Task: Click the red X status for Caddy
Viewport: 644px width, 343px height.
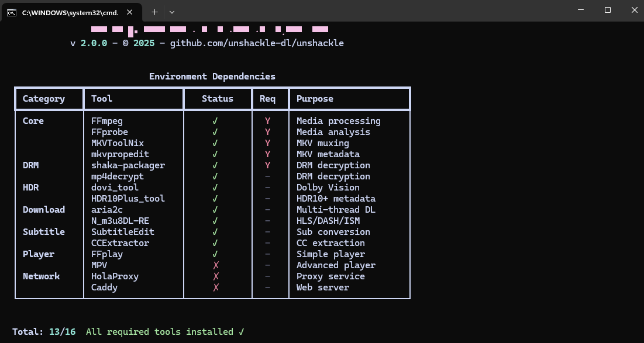Action: 215,287
